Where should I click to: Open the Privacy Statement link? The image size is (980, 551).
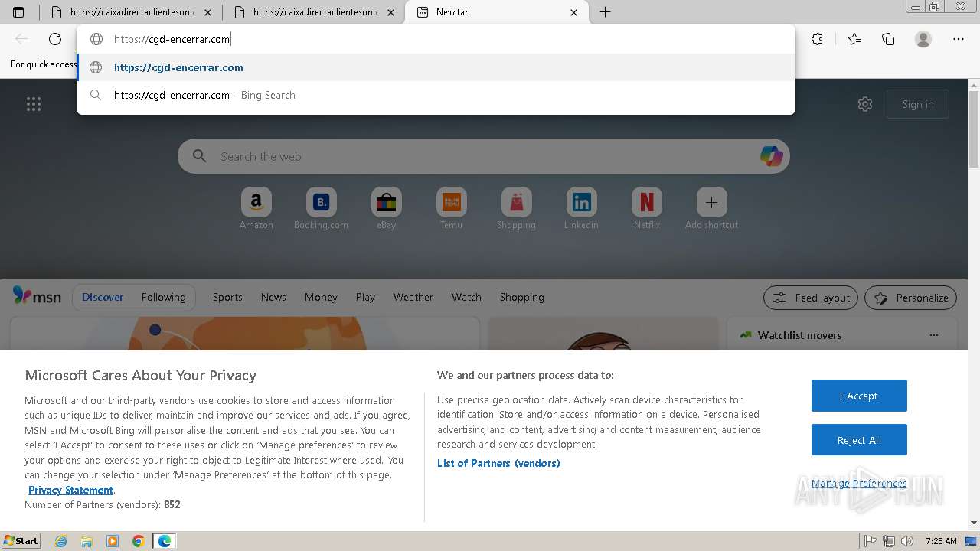70,490
